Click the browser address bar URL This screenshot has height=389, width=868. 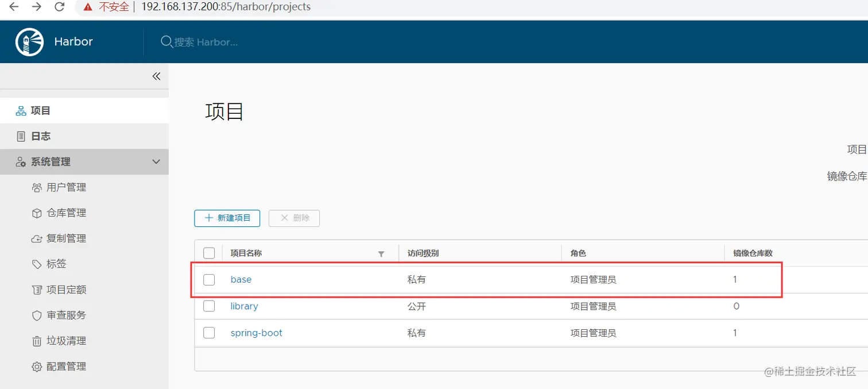[226, 7]
